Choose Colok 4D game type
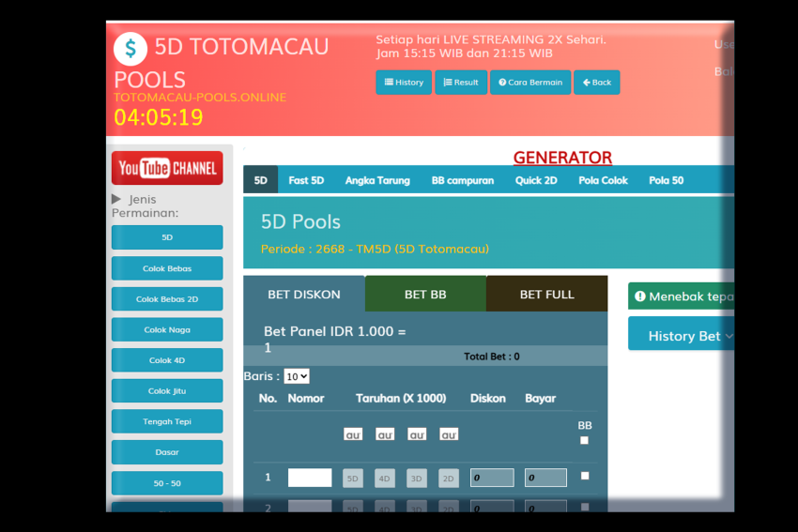Image resolution: width=798 pixels, height=532 pixels. (167, 360)
